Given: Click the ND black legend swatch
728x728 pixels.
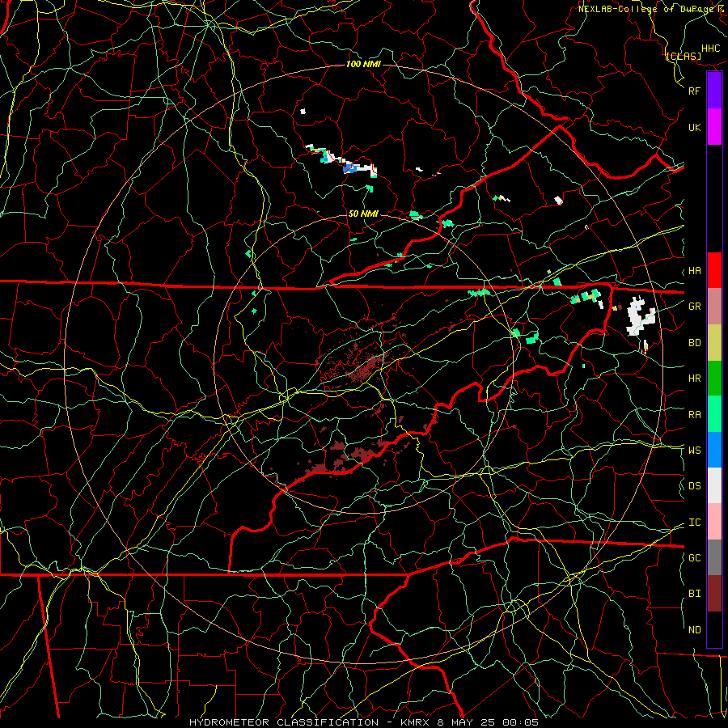Looking at the screenshot, I should coord(714,629).
